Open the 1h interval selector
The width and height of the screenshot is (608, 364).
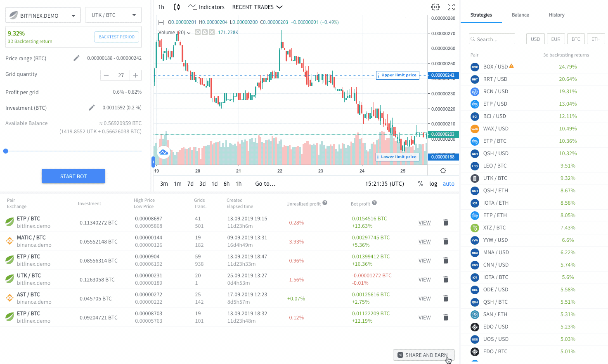(x=161, y=7)
